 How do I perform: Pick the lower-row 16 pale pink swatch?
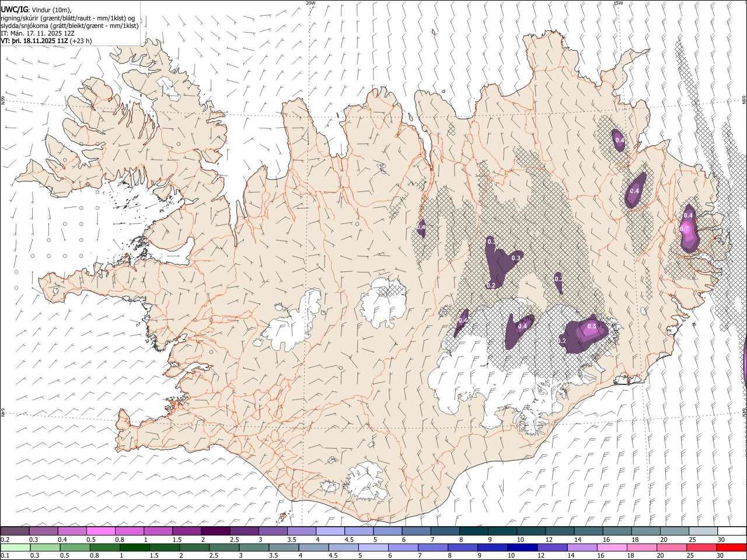click(x=611, y=548)
